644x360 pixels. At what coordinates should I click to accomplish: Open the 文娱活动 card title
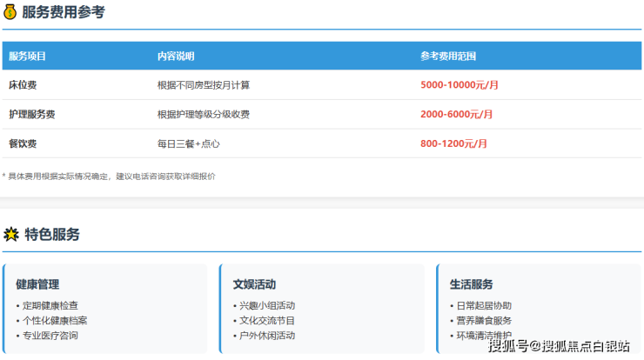coord(254,284)
